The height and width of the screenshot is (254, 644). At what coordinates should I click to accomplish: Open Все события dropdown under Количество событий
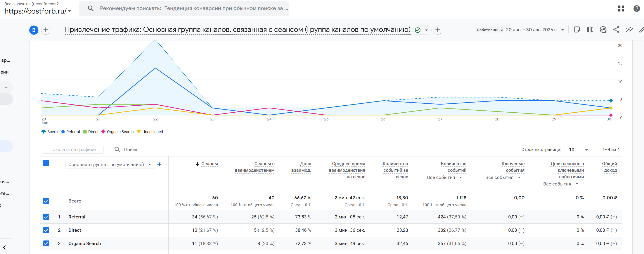click(x=445, y=177)
